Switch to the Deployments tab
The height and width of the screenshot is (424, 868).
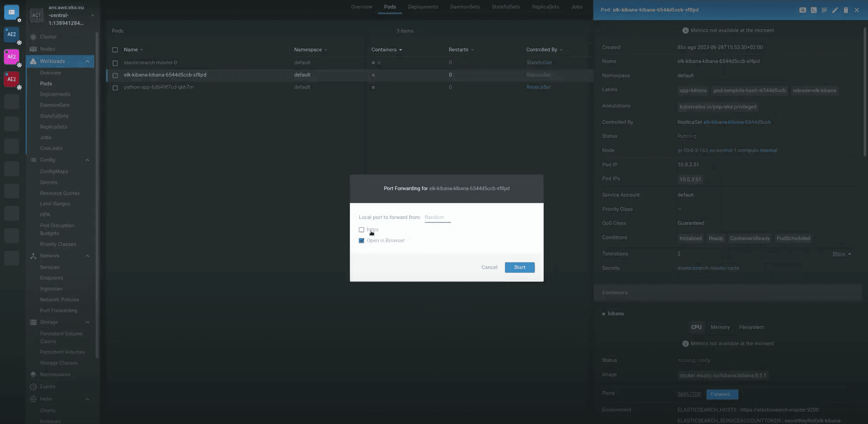tap(422, 7)
